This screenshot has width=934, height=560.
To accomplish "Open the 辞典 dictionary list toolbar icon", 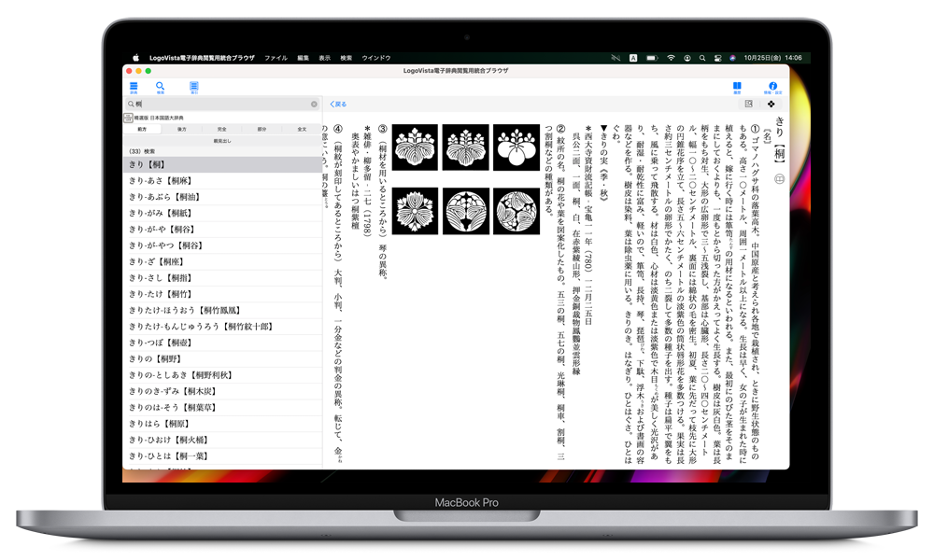I will [134, 88].
